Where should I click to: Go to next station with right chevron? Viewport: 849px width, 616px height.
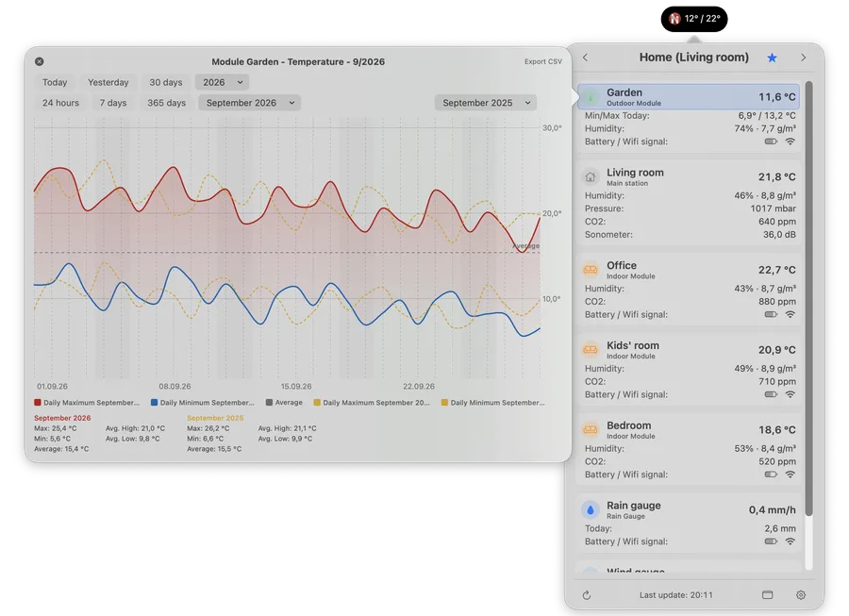[x=804, y=58]
